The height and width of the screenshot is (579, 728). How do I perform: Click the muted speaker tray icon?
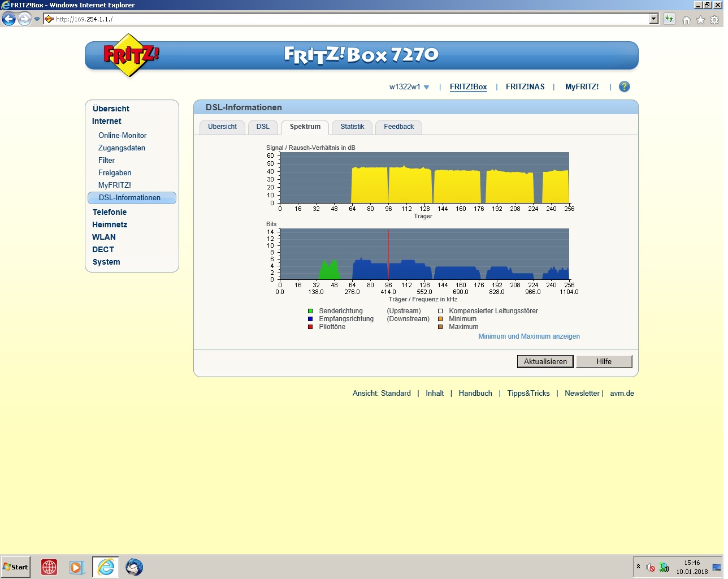(x=651, y=567)
